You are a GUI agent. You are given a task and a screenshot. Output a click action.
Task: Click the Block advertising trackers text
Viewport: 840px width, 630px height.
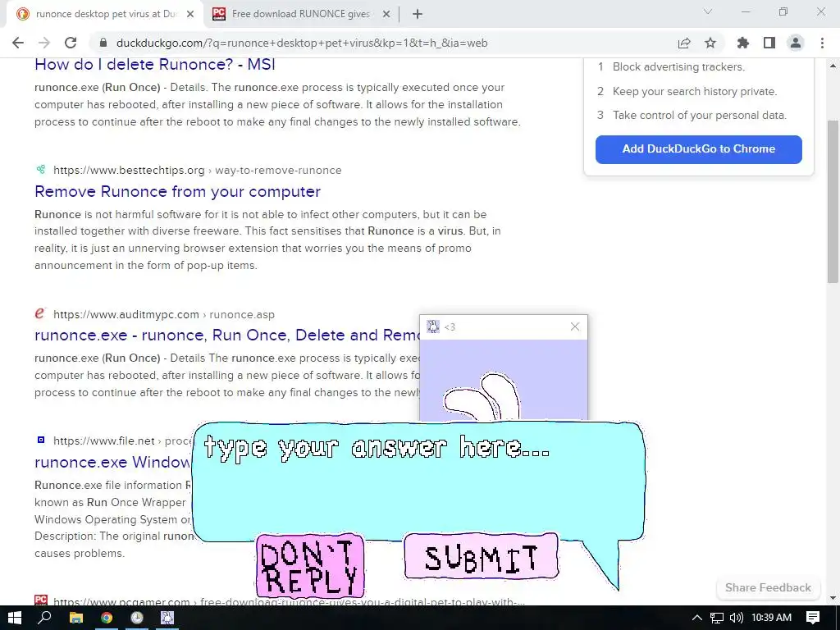coord(678,67)
